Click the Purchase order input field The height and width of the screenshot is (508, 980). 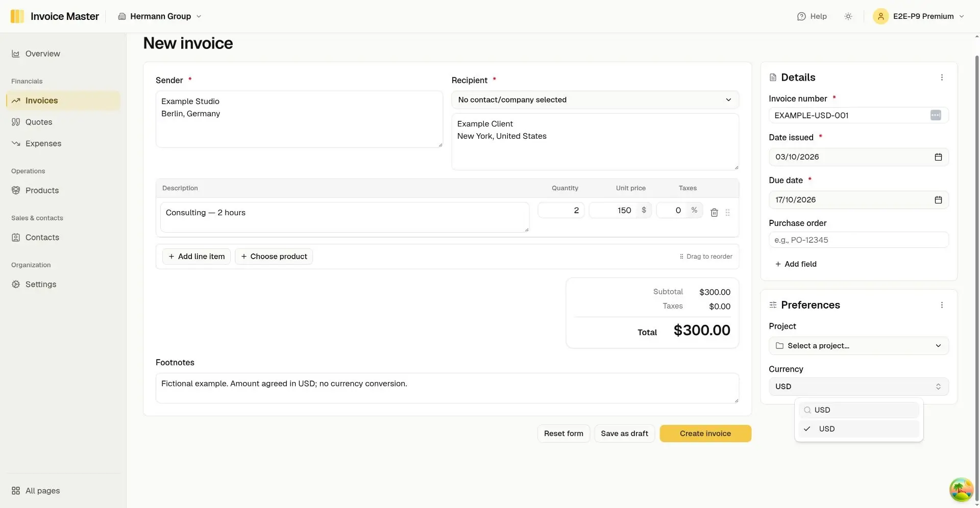pyautogui.click(x=859, y=240)
